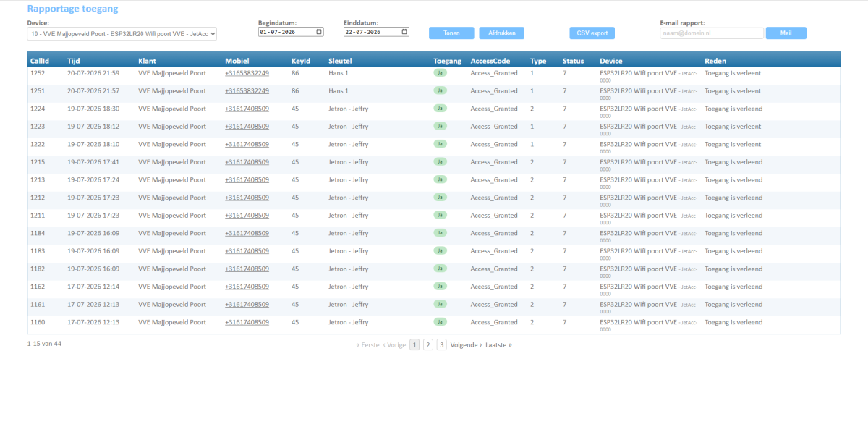Click the CallId column header
The width and height of the screenshot is (868, 427).
pos(39,61)
